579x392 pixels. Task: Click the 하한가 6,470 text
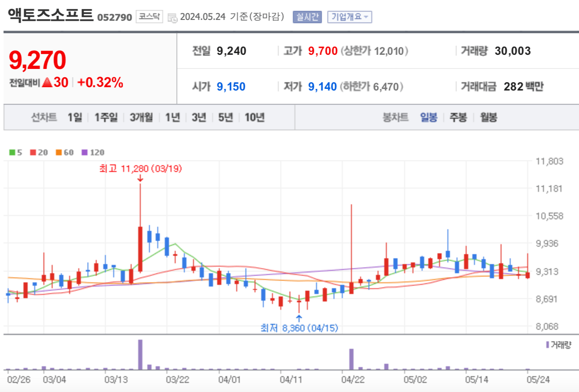(x=372, y=87)
